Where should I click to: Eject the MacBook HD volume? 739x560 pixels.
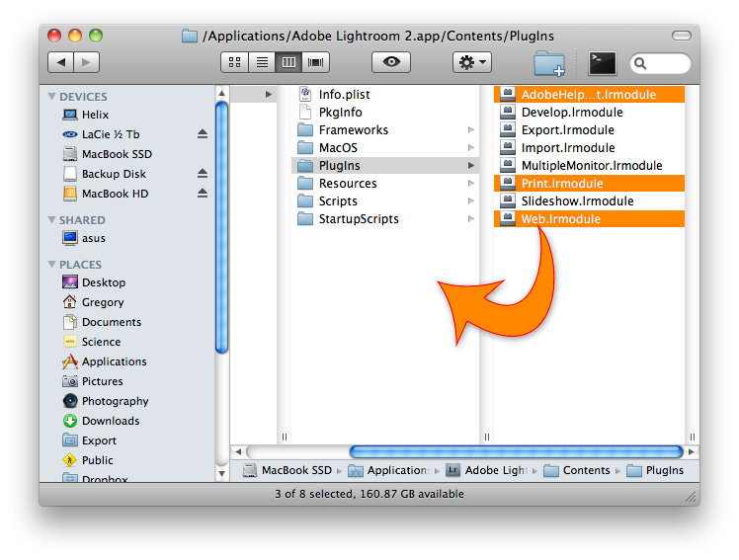[203, 194]
